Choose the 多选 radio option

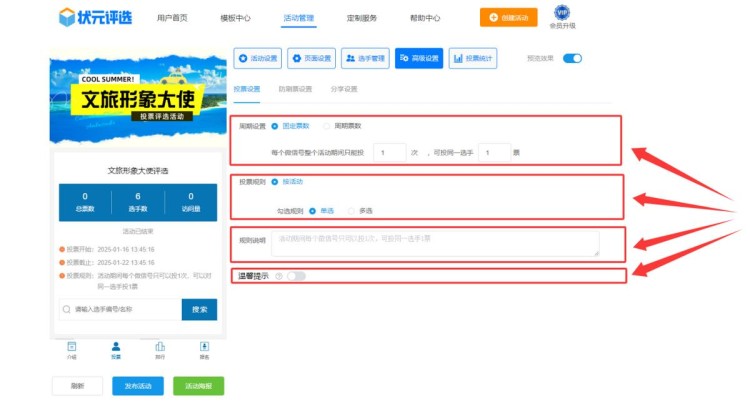351,211
